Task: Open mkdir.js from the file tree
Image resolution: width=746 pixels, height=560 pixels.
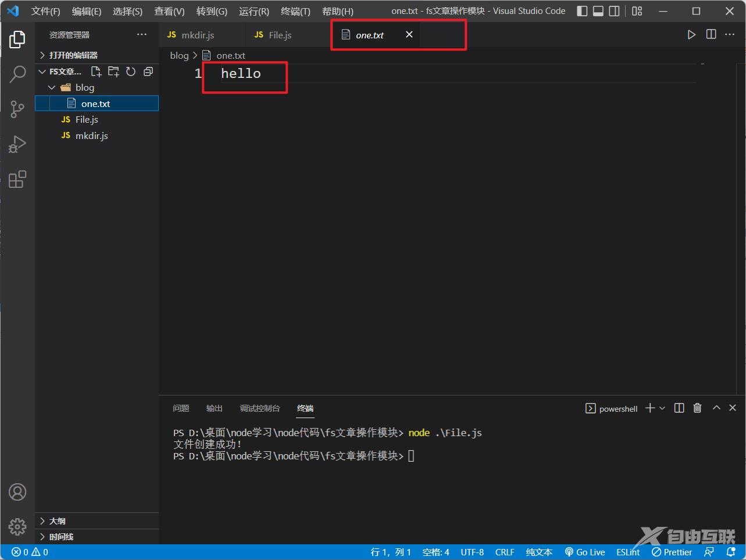Action: pos(97,135)
